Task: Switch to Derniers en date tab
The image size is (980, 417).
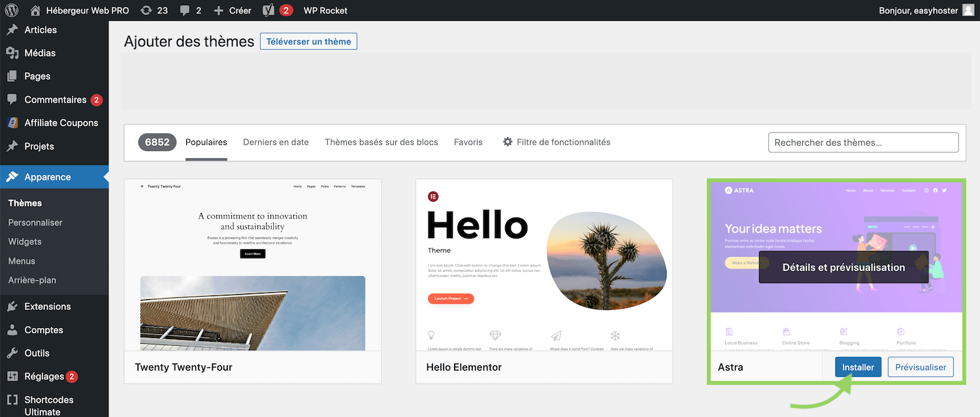Action: (276, 142)
